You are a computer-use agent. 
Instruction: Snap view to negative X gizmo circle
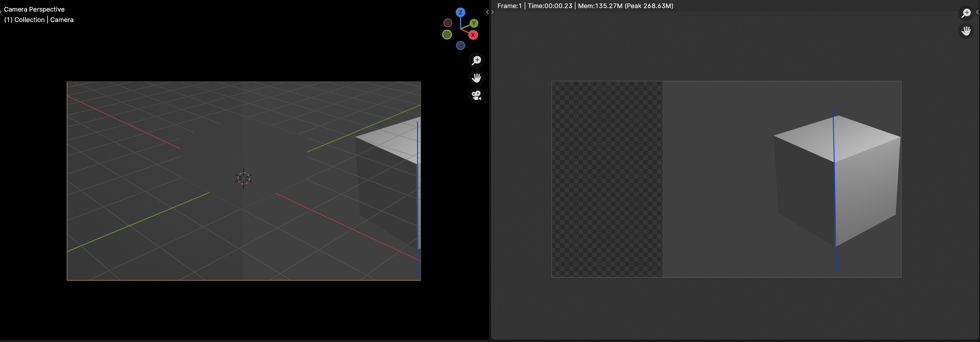[x=448, y=23]
